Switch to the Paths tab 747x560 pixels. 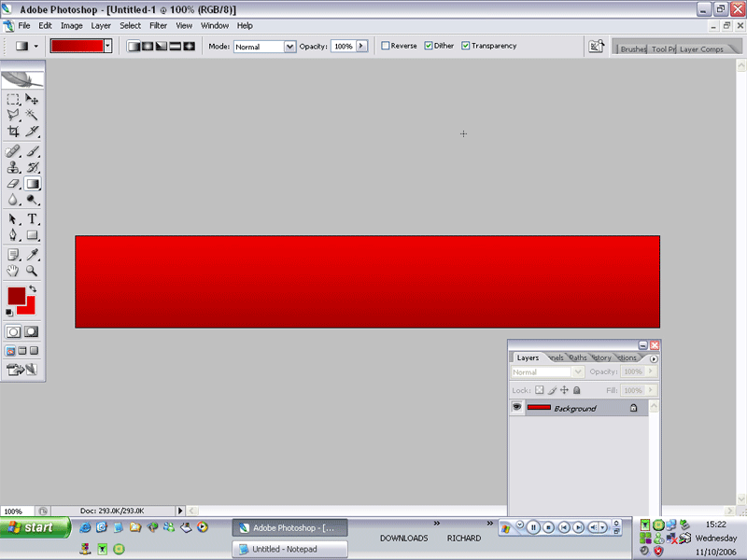point(578,357)
